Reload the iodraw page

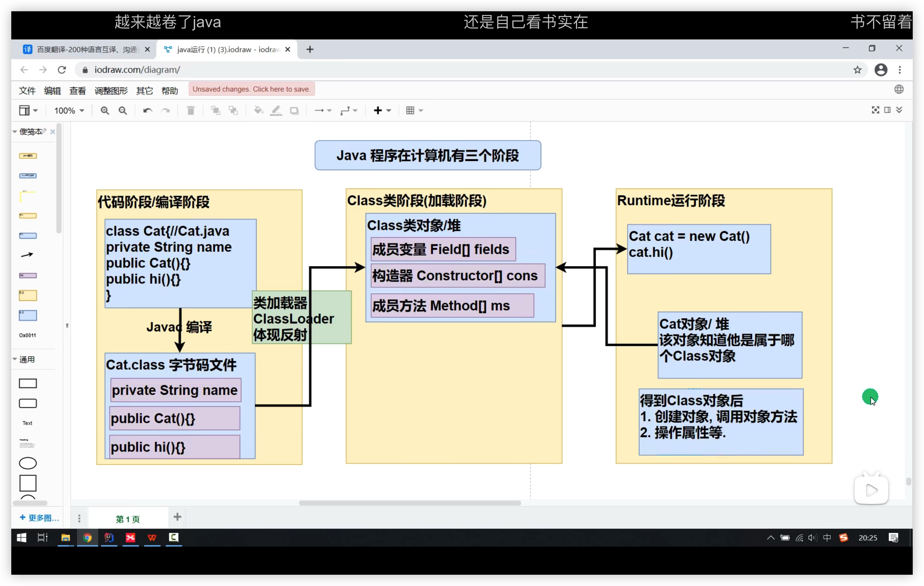62,70
